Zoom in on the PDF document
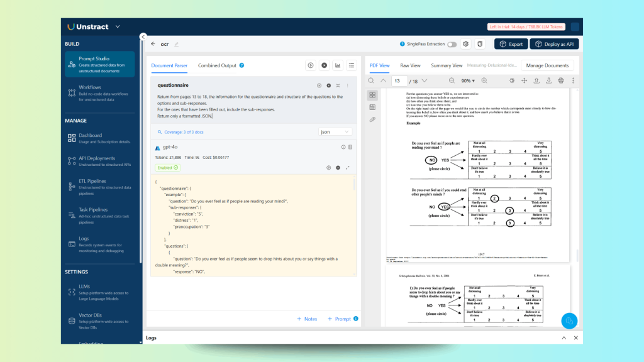The width and height of the screenshot is (644, 362). point(484,81)
